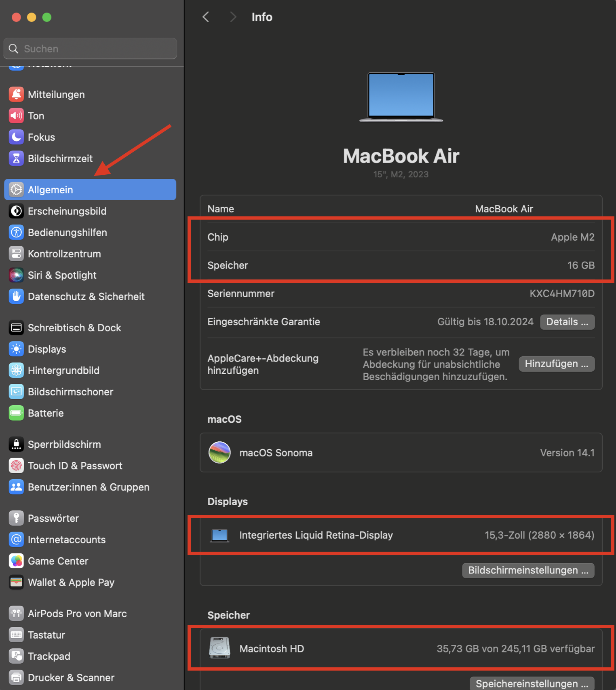This screenshot has width=616, height=690.
Task: Click the Allgemein gear icon
Action: click(x=16, y=189)
